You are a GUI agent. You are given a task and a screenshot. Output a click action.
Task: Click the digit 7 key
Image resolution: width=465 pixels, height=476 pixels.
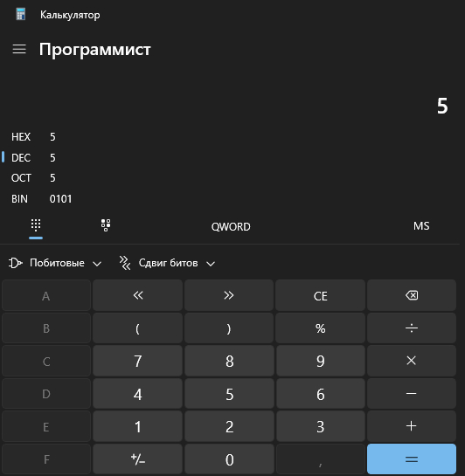coord(137,361)
